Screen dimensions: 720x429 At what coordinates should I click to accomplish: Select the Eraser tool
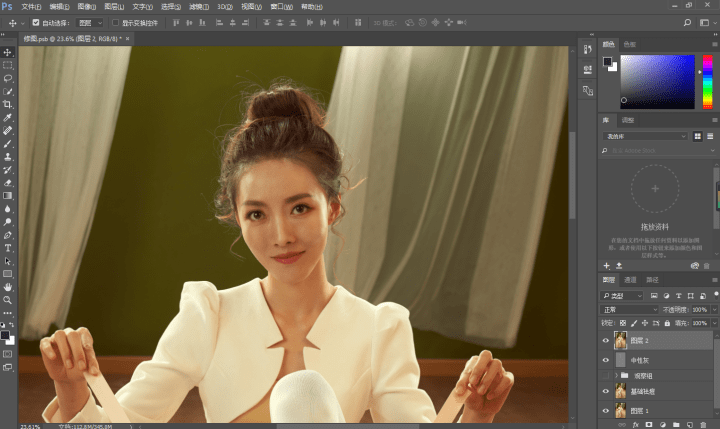coord(7,183)
